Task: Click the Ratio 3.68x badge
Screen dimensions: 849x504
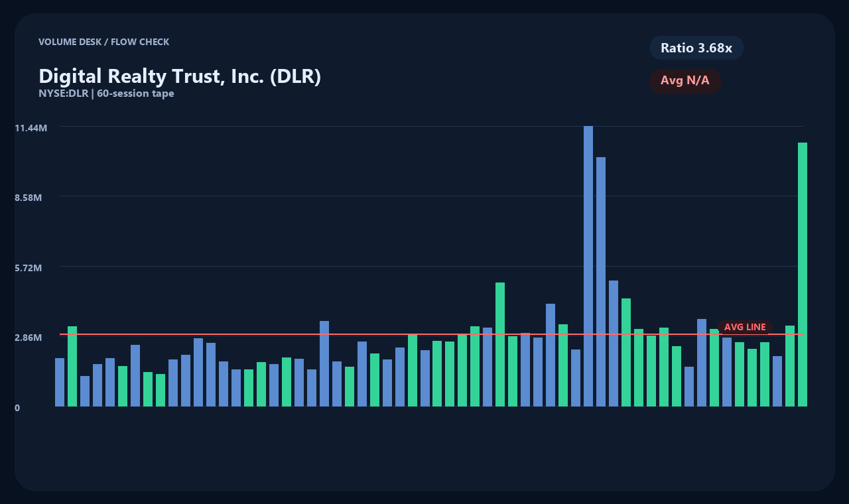Action: tap(696, 48)
